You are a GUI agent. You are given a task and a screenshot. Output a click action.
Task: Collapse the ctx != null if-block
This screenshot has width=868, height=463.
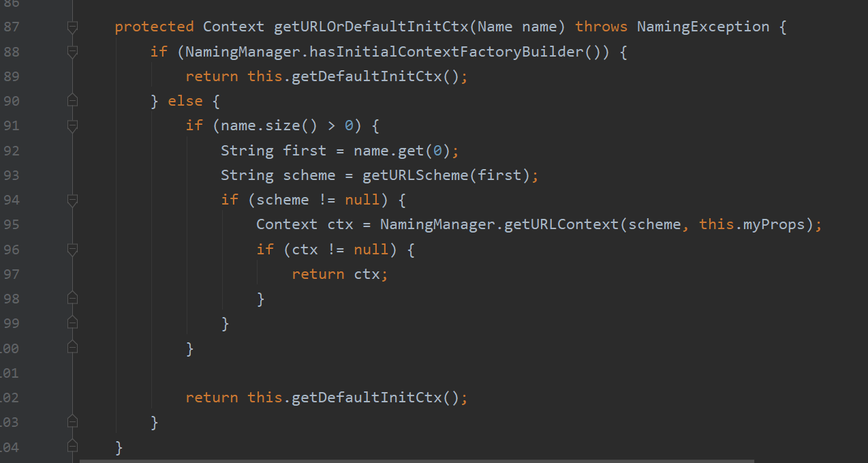(72, 250)
